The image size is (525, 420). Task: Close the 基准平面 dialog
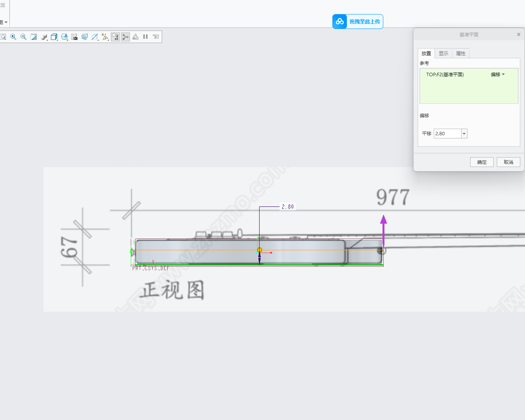coord(519,34)
